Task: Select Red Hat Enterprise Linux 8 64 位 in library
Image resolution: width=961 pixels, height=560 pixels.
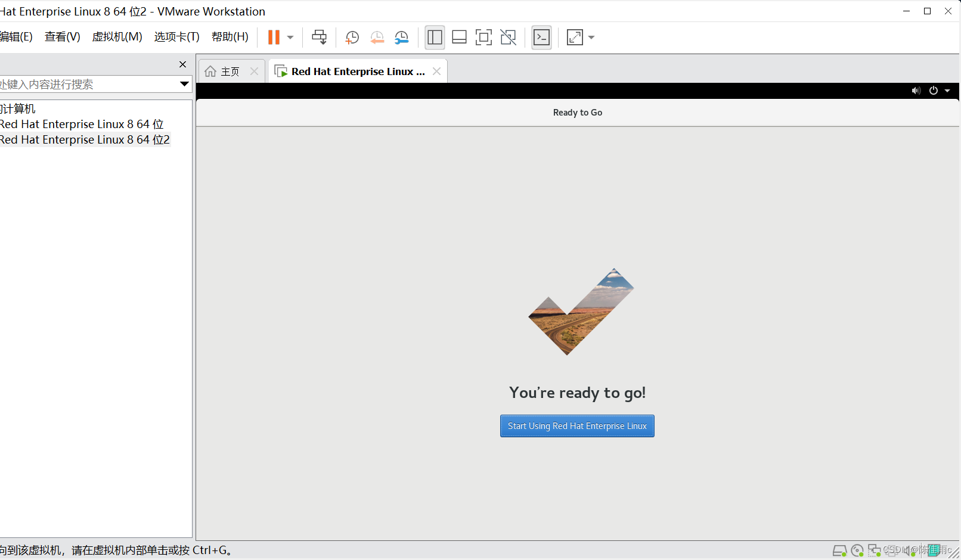Action: pos(82,124)
